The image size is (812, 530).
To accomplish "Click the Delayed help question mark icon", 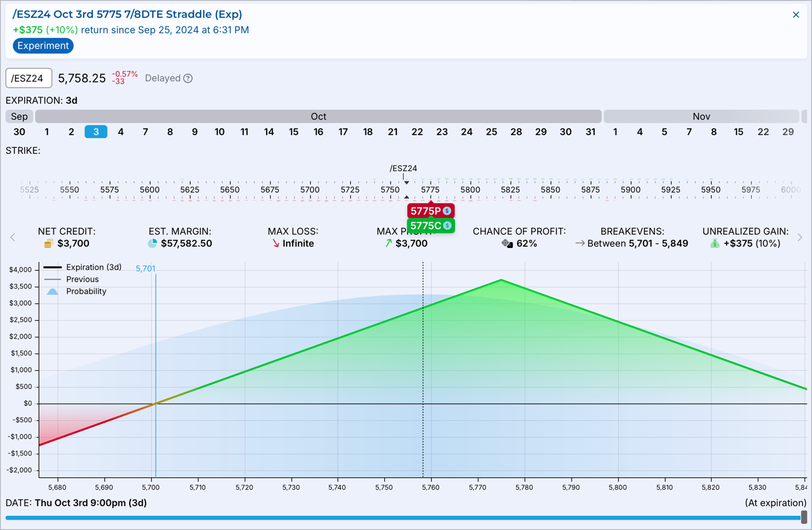I will click(188, 78).
